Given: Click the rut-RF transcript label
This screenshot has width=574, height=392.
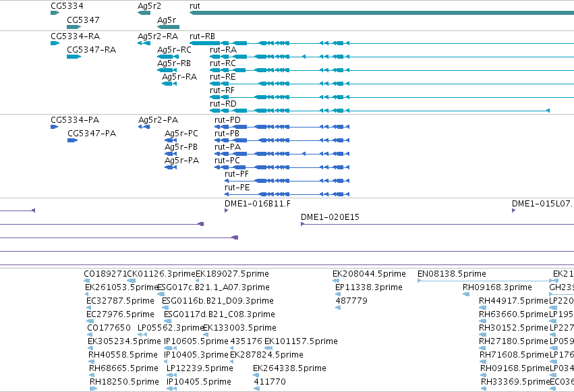Looking at the screenshot, I should click(222, 90).
